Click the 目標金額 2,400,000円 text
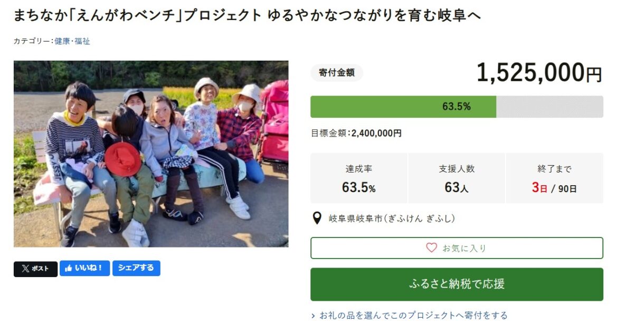Screen dimensions: 644x324 (x=356, y=134)
